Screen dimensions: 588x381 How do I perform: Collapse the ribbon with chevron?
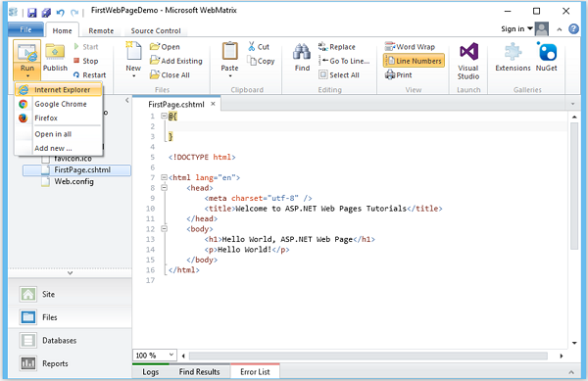tap(560, 29)
